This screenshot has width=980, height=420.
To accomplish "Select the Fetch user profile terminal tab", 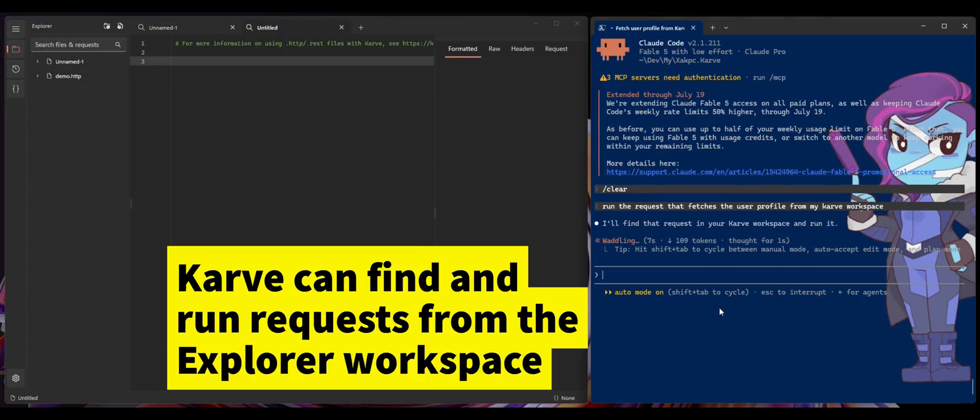I will coord(649,28).
